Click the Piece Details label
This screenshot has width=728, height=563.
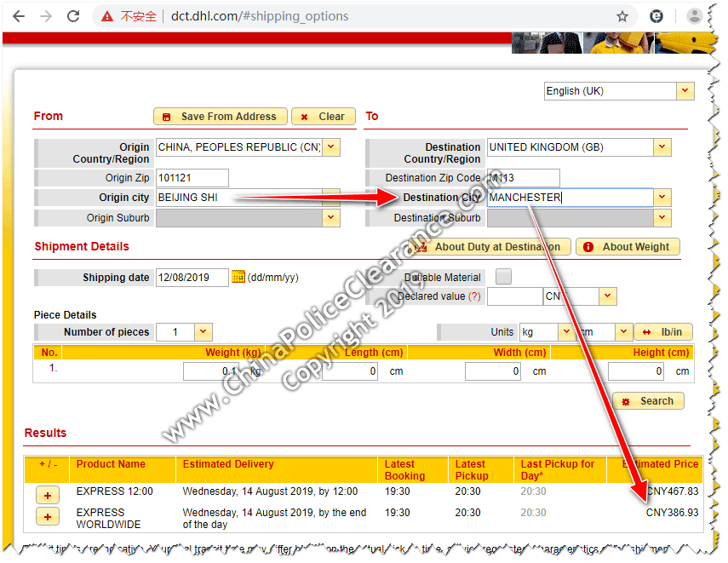[65, 315]
